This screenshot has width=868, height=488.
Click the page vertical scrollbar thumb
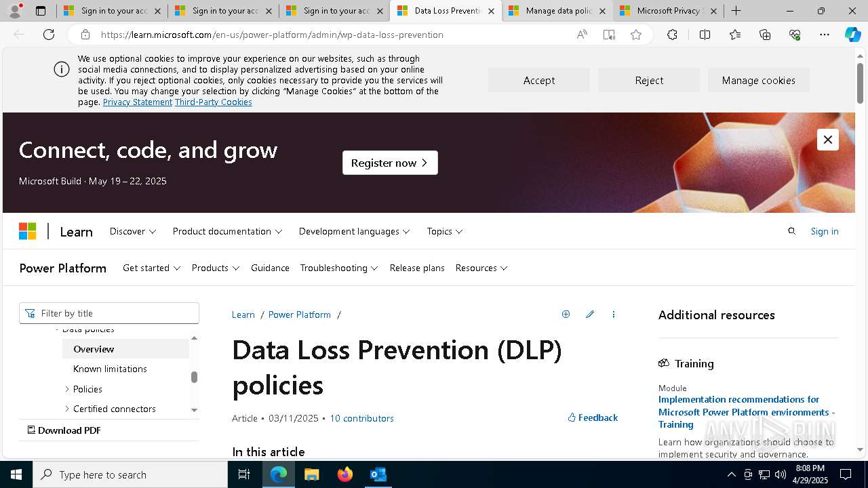click(x=860, y=83)
